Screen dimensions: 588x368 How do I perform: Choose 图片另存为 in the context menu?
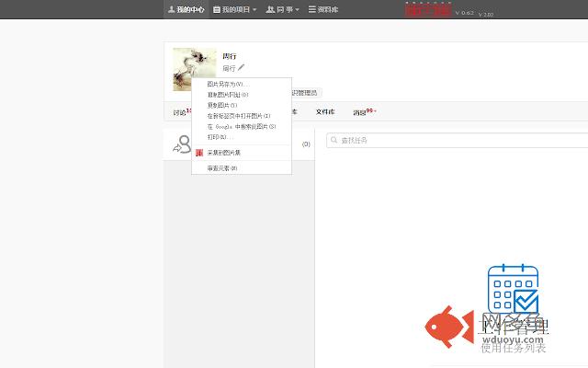242,84
